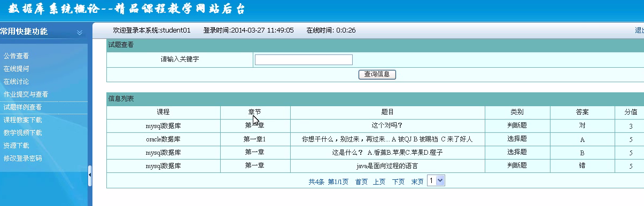Open 教学视频下载 in the sidebar

22,132
